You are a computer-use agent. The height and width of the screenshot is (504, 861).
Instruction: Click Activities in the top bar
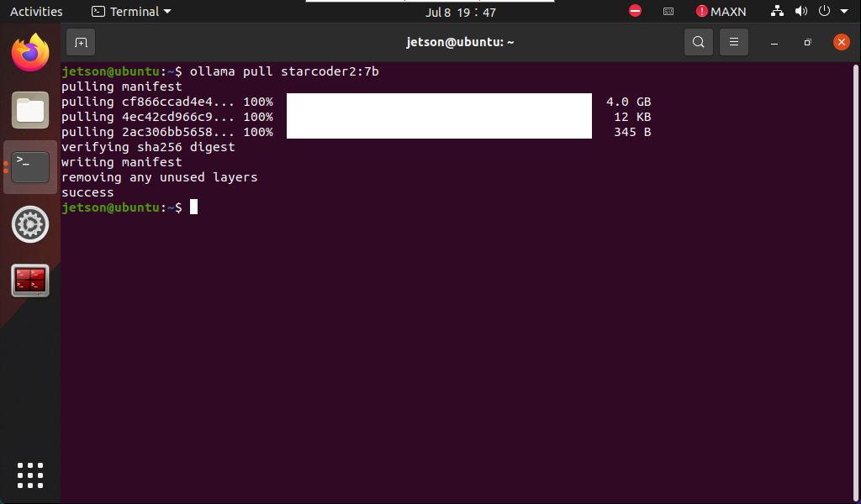[36, 12]
